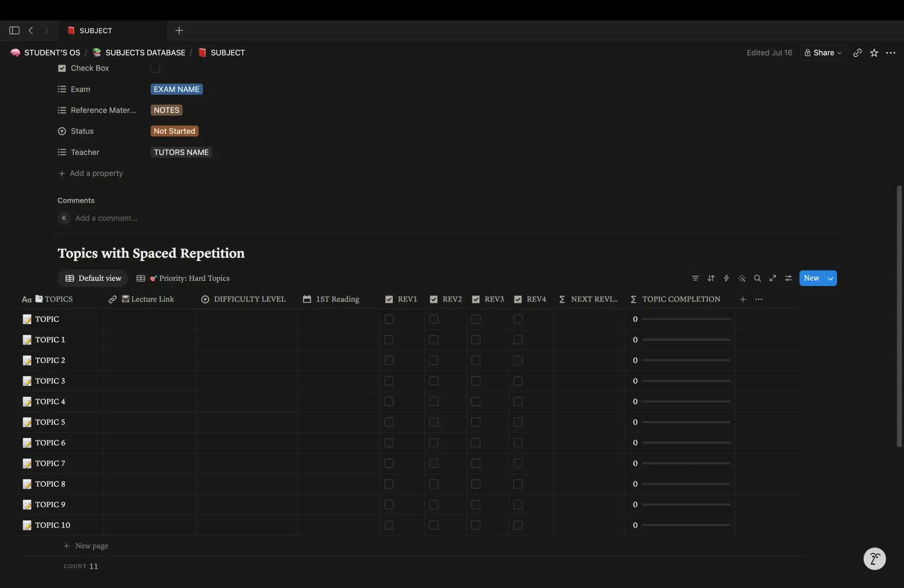Change the Not Started status value
This screenshot has width=904, height=588.
pyautogui.click(x=174, y=131)
